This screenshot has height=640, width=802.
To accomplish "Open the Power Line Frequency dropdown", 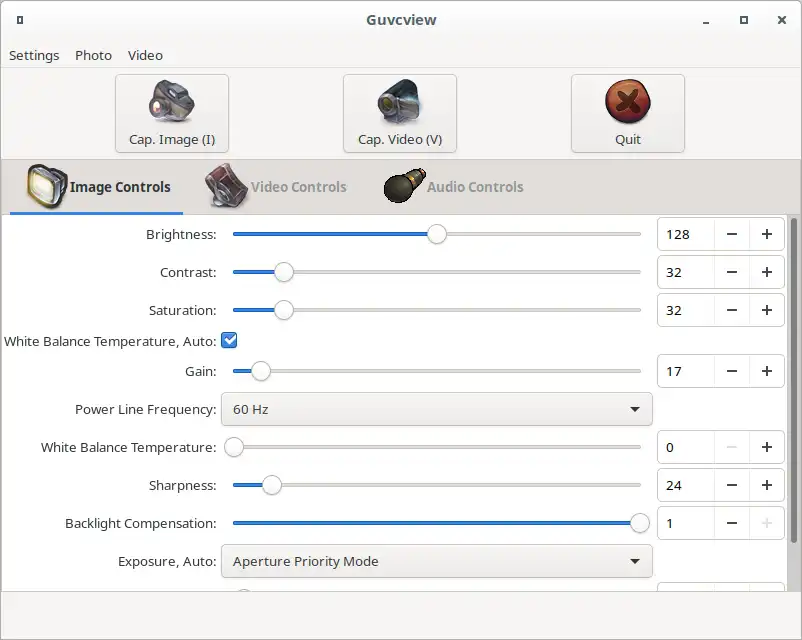I will 437,409.
